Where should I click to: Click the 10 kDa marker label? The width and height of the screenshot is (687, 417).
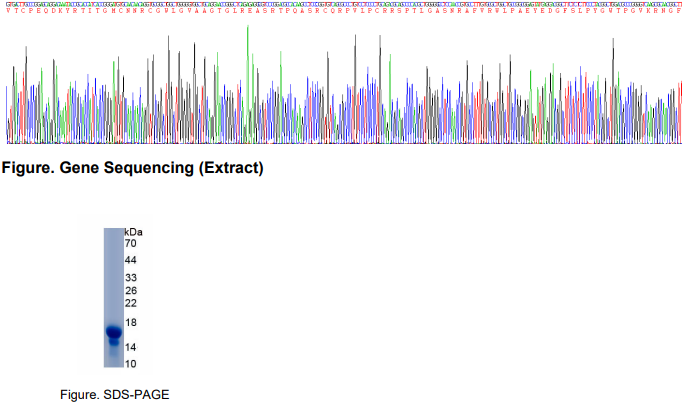pos(130,363)
